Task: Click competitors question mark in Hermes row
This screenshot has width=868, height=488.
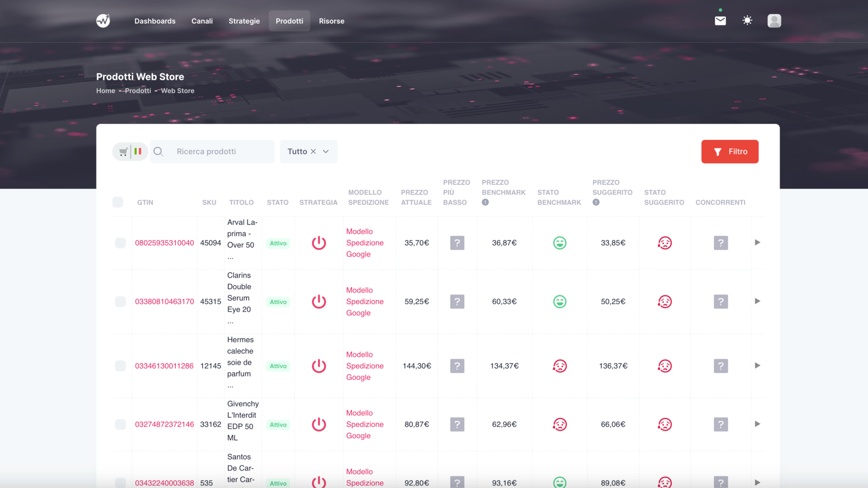Action: click(720, 366)
